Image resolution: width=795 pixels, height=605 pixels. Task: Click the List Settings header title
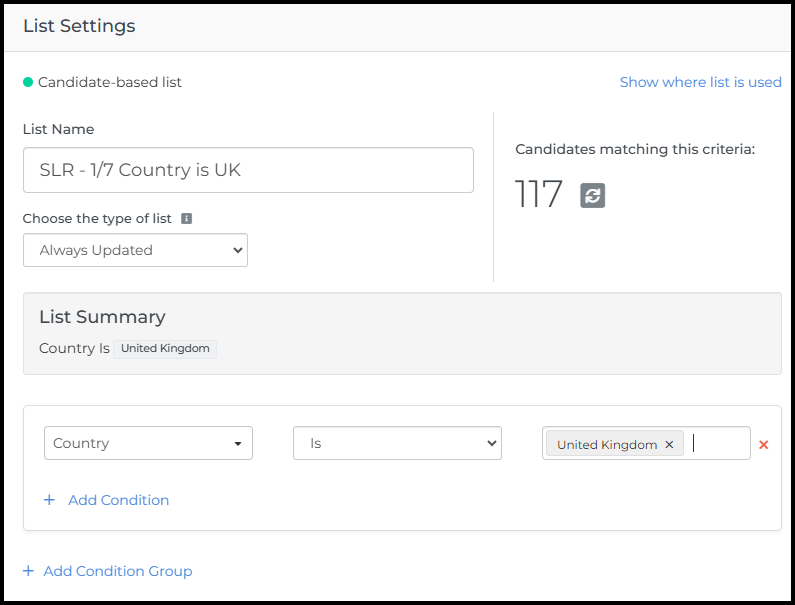click(79, 26)
